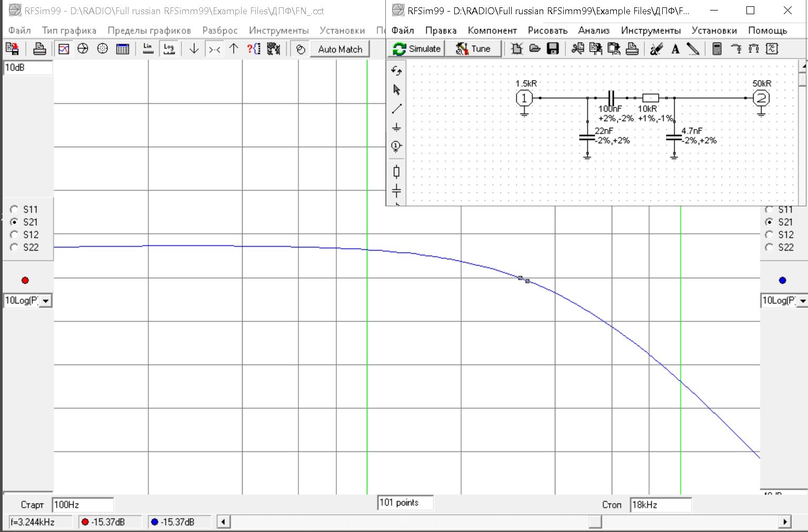Open the Рисовать menu

(547, 31)
